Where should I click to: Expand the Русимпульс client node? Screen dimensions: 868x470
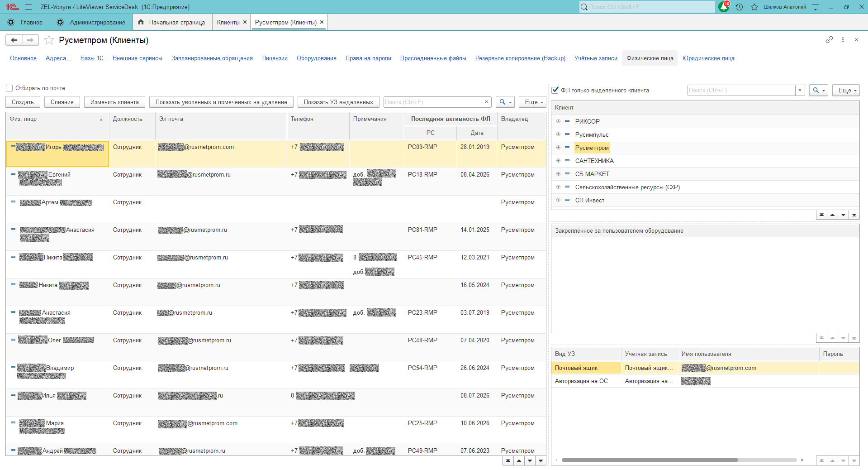558,134
